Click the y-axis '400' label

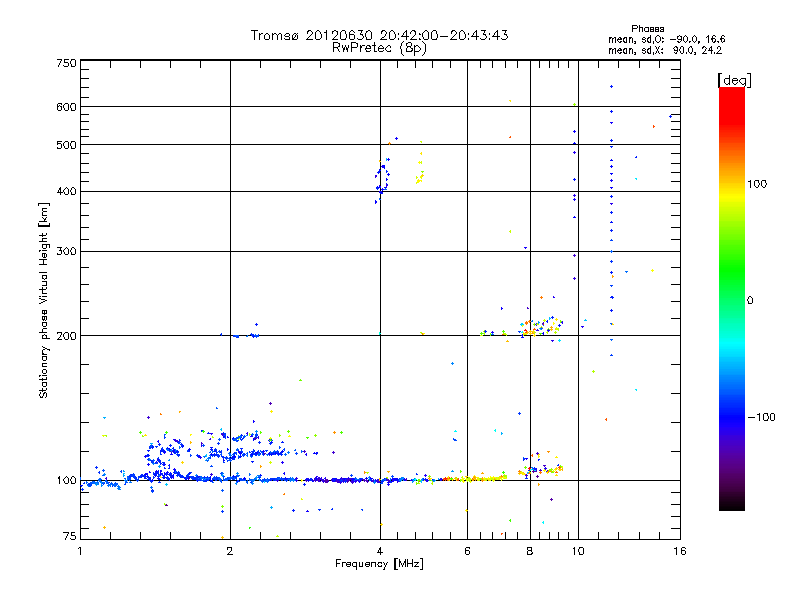[66, 192]
